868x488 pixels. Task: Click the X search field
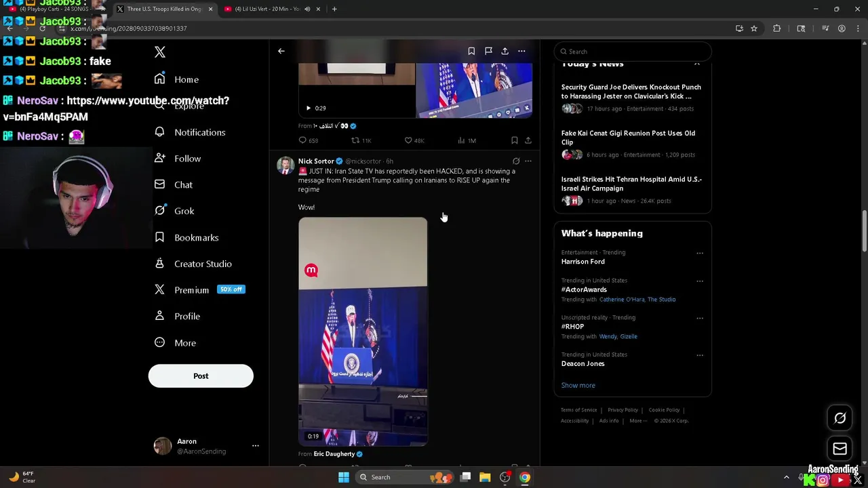pyautogui.click(x=633, y=52)
